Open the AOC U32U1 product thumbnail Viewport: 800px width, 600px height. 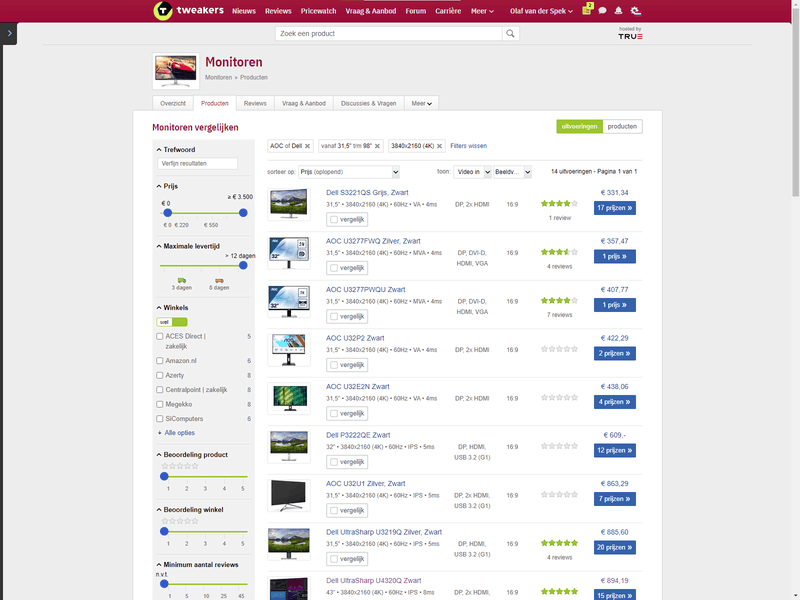click(x=289, y=494)
